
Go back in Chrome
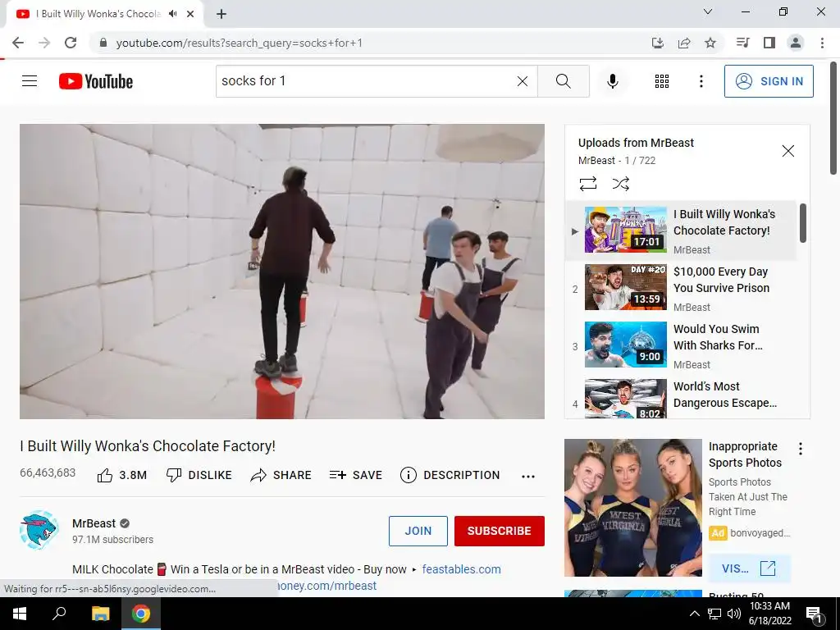click(18, 43)
